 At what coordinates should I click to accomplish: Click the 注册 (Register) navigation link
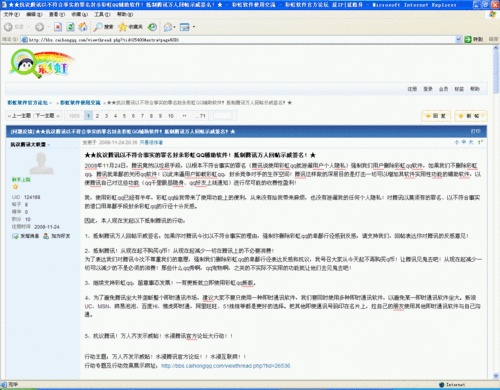[x=412, y=89]
